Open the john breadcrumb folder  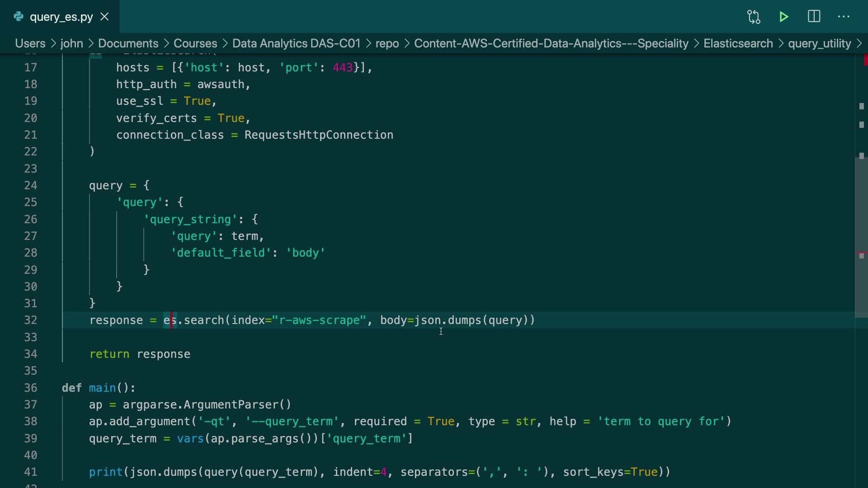[x=71, y=43]
